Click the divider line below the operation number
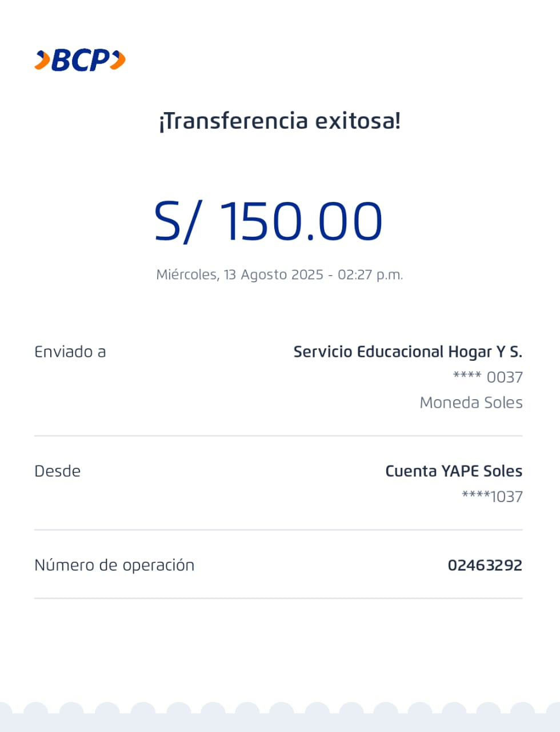This screenshot has height=732, width=560. tap(278, 599)
